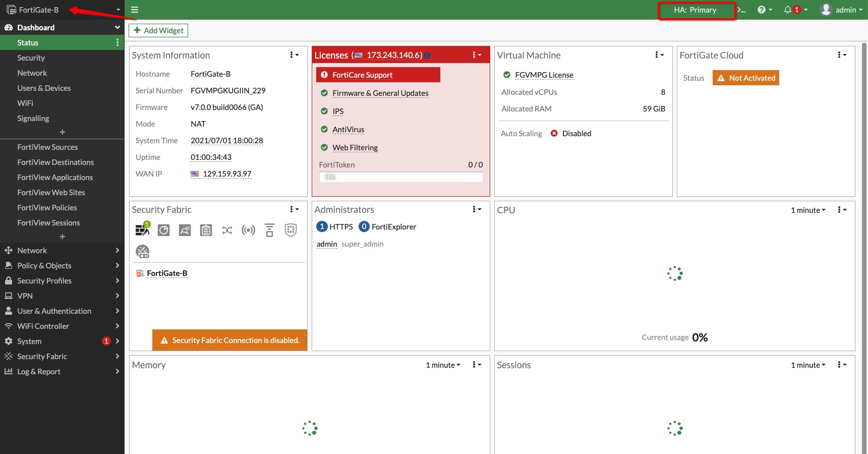Click the info icon in Licenses header

click(427, 55)
